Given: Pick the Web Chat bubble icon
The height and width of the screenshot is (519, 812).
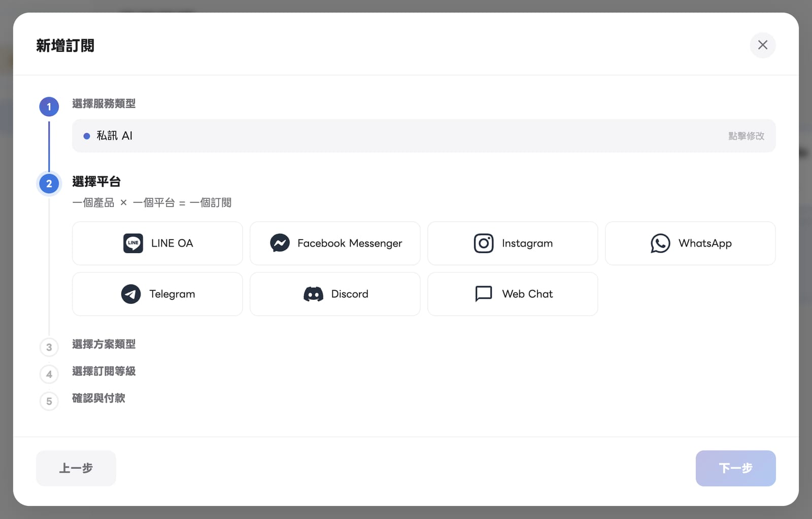Looking at the screenshot, I should 484,294.
